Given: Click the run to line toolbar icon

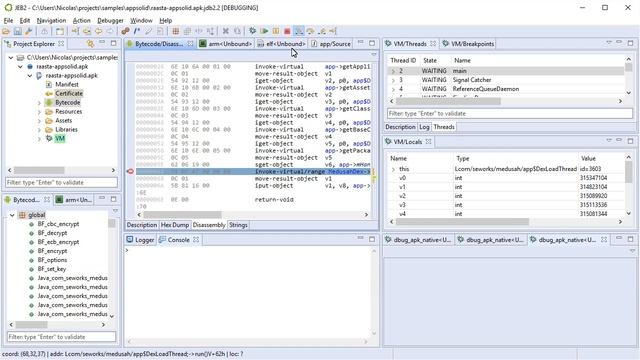Looking at the screenshot, I should 333,31.
